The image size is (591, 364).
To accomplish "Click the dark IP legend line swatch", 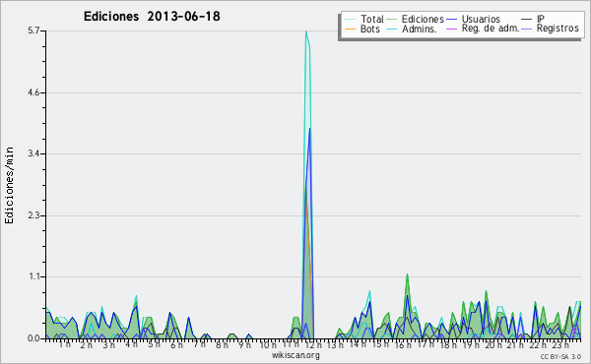I will [526, 19].
